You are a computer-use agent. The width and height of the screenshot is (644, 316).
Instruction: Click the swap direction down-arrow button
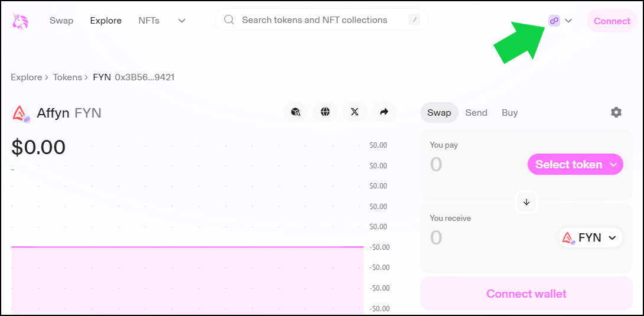coord(527,202)
